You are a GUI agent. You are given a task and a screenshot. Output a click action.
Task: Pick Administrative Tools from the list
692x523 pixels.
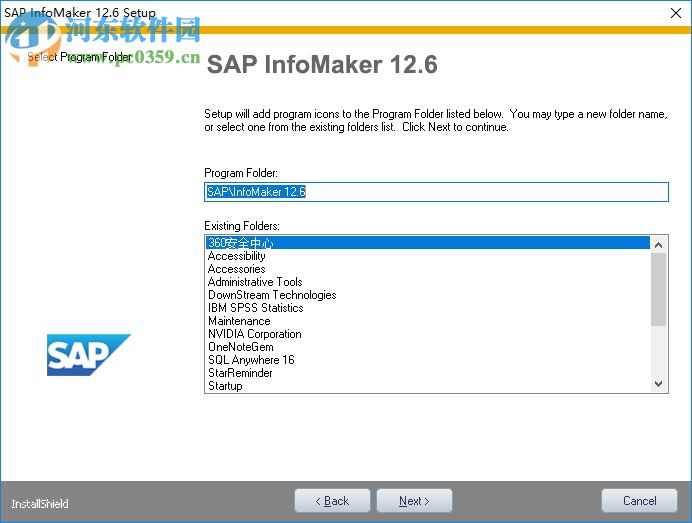pos(428,282)
